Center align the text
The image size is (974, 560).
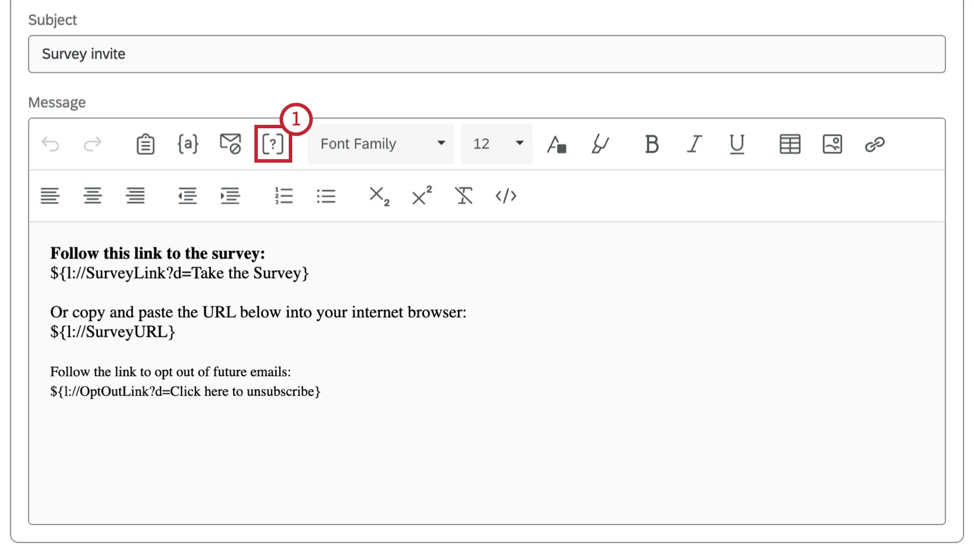click(x=93, y=196)
